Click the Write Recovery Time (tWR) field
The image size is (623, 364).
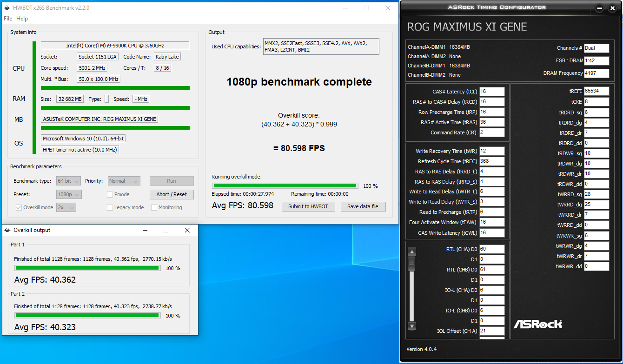pyautogui.click(x=492, y=151)
